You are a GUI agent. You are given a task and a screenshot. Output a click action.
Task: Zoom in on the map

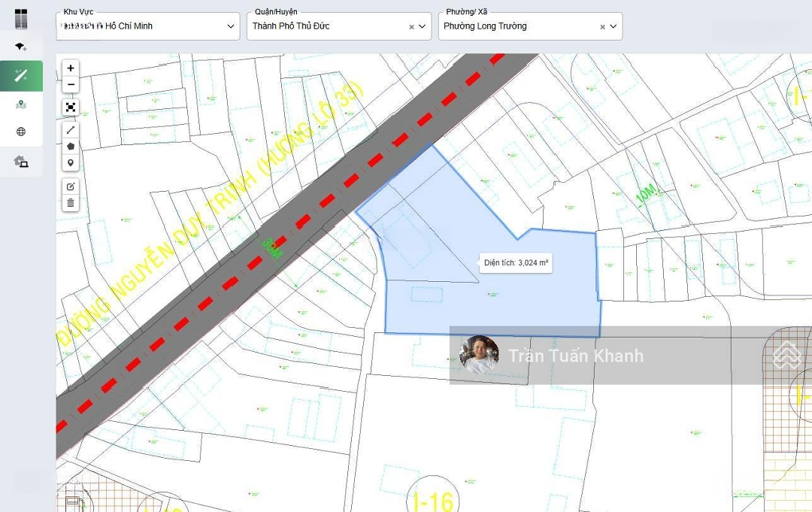pos(71,68)
